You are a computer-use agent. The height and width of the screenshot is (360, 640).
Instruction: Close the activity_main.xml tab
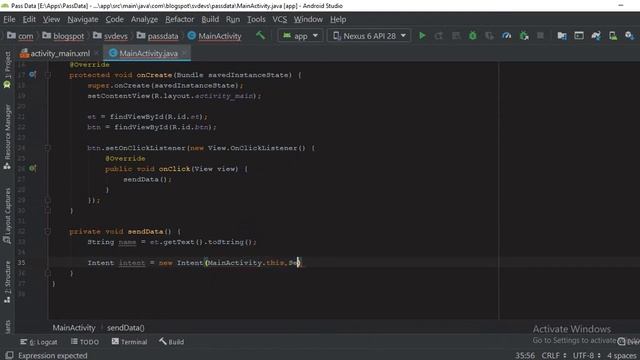pos(96,53)
